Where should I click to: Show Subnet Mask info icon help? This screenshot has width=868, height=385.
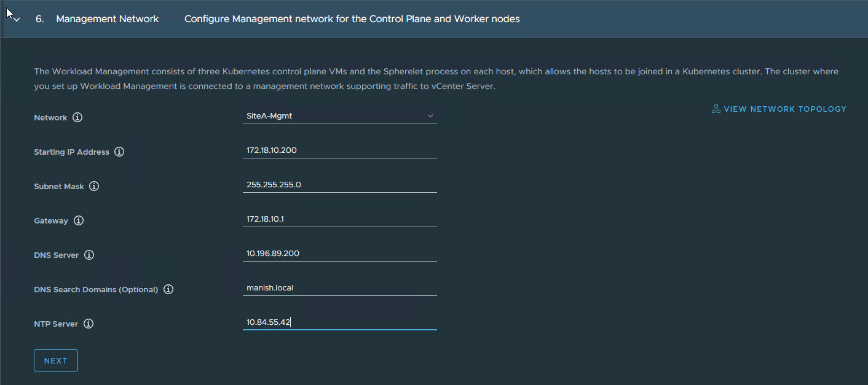94,186
